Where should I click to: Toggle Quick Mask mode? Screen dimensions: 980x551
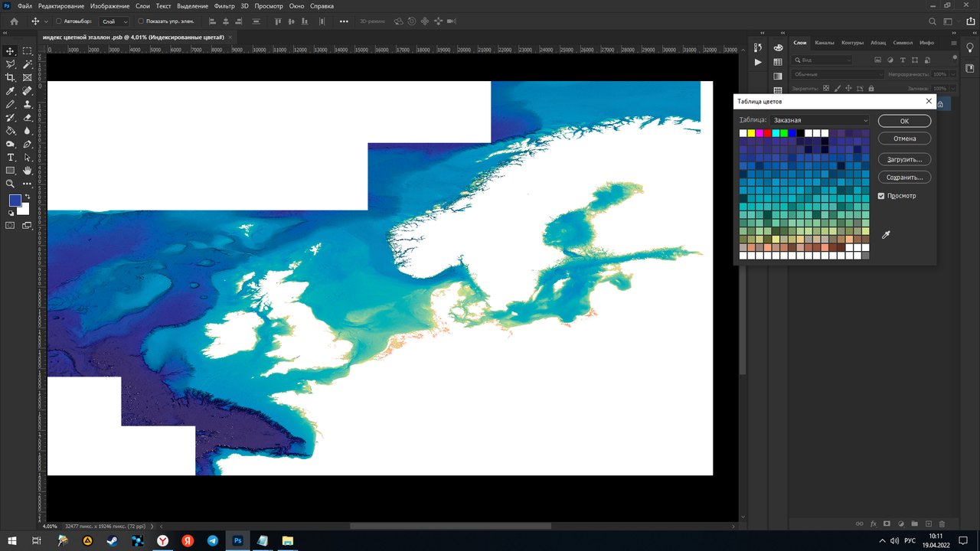(11, 225)
